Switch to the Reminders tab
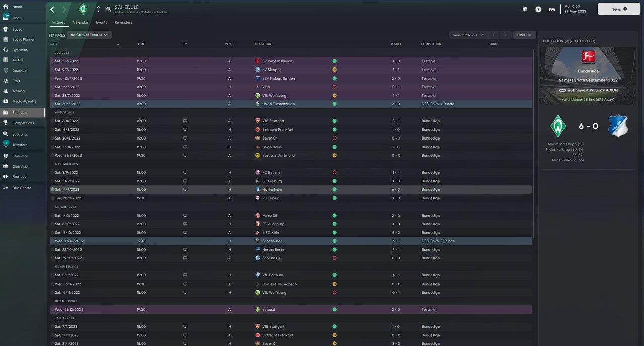644x346 pixels. [123, 22]
